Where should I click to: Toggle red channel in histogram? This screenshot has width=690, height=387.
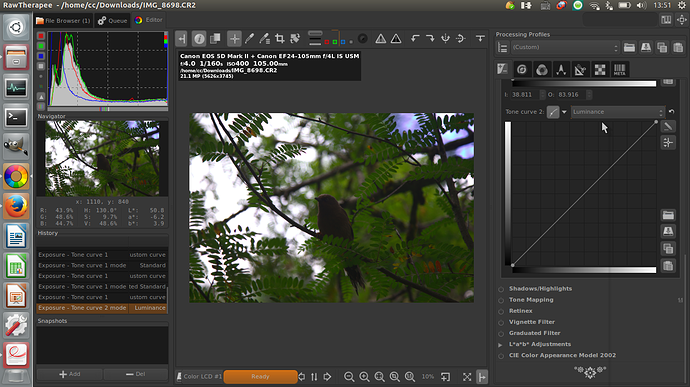point(41,36)
